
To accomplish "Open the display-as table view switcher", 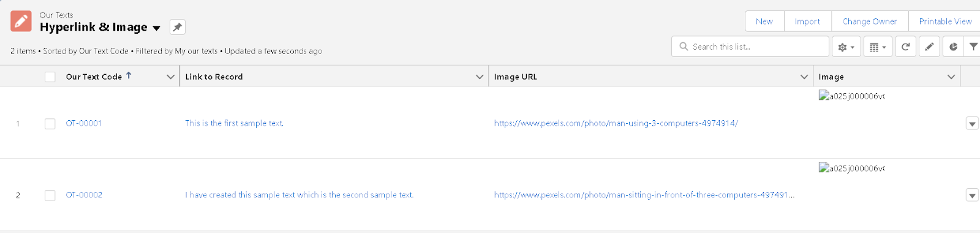I will point(878,47).
